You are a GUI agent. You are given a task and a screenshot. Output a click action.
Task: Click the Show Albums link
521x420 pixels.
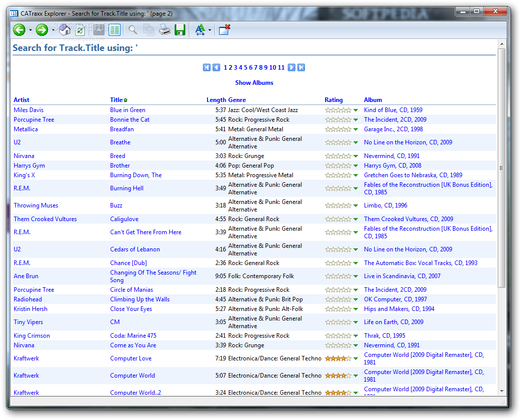click(x=254, y=83)
